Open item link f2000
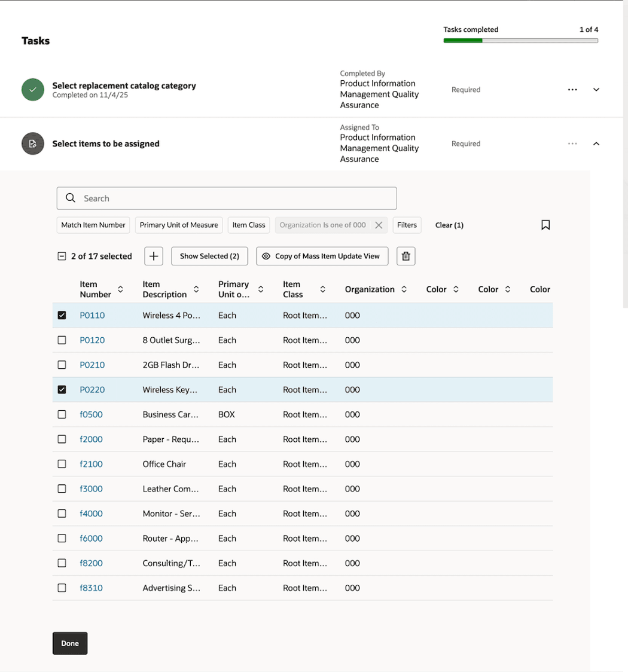 pyautogui.click(x=92, y=439)
